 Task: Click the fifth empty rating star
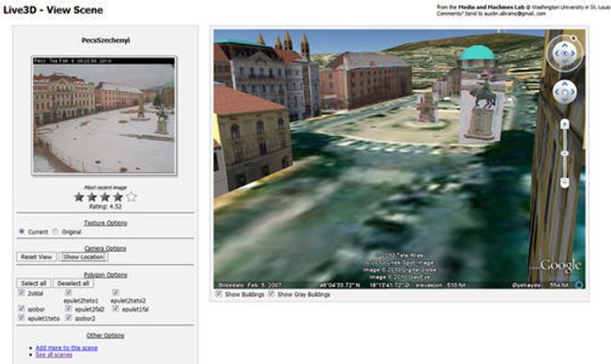tap(132, 197)
